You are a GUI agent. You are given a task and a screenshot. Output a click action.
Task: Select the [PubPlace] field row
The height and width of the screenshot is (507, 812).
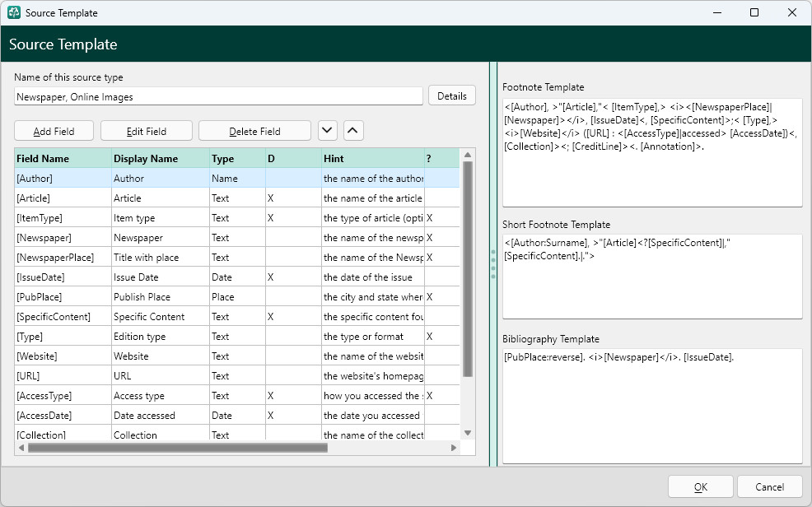point(237,297)
